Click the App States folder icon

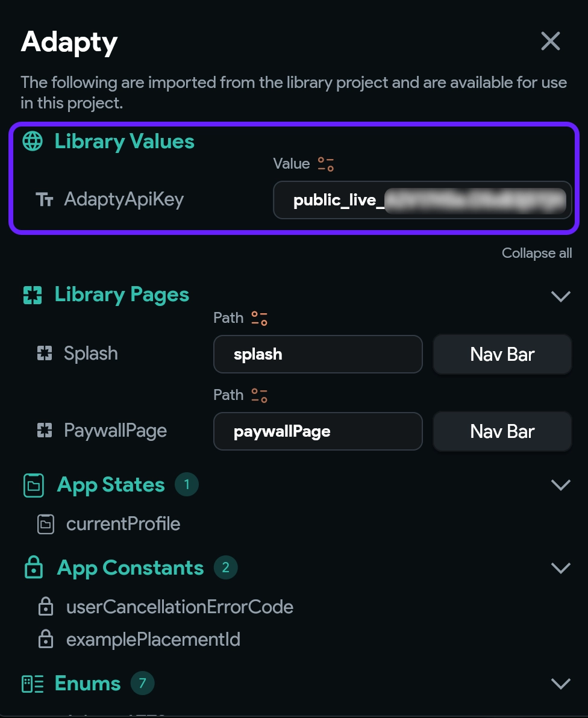[34, 485]
